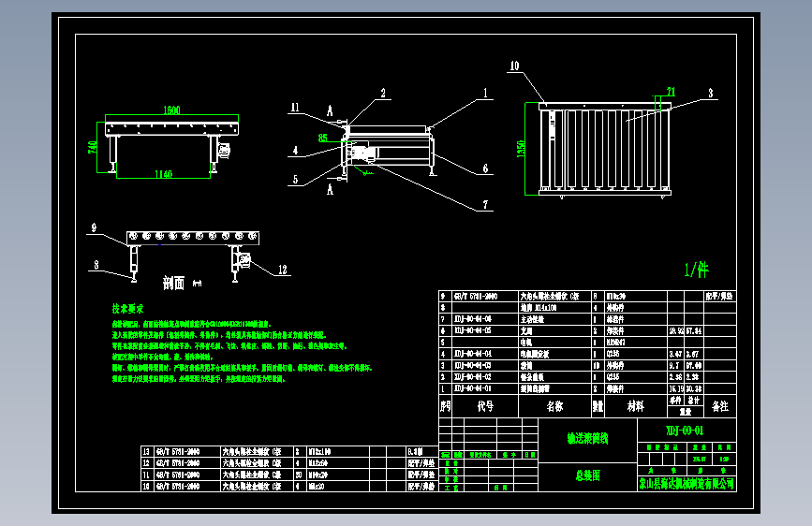Click the company name 象山县海达机械制造有限公司
Screen dimensions: 812x526
(687, 484)
